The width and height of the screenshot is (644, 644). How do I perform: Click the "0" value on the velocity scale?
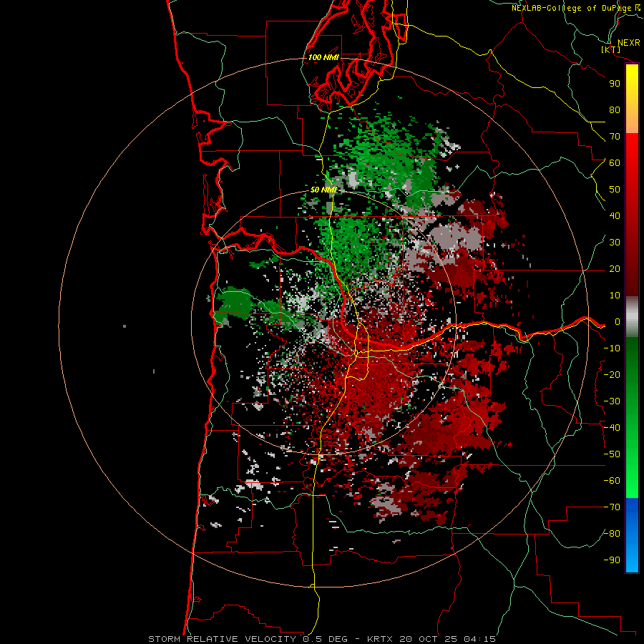click(618, 322)
